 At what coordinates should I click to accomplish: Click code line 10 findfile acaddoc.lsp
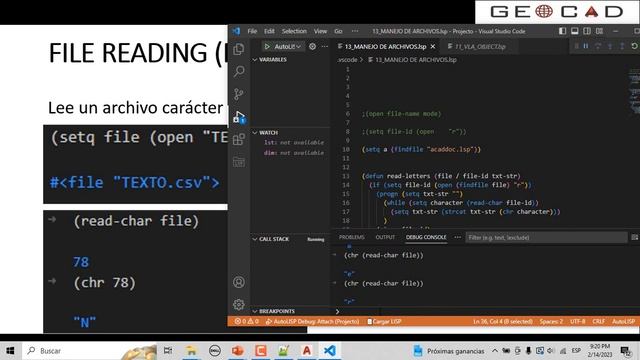coord(421,149)
